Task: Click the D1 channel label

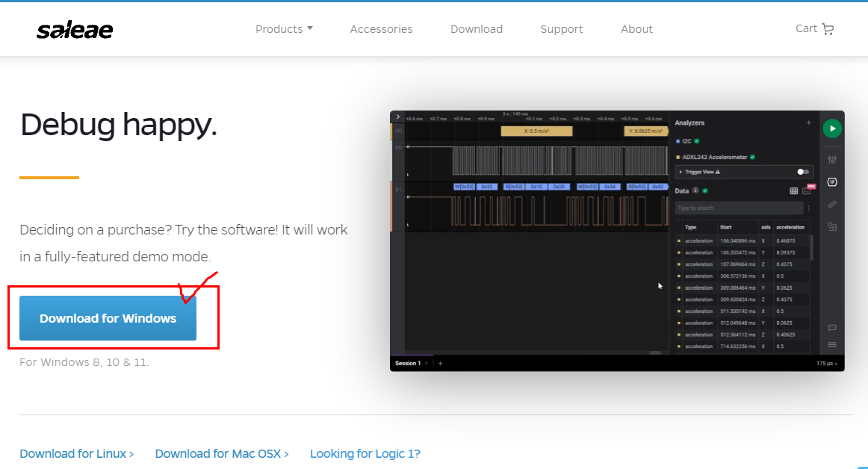Action: [x=399, y=190]
